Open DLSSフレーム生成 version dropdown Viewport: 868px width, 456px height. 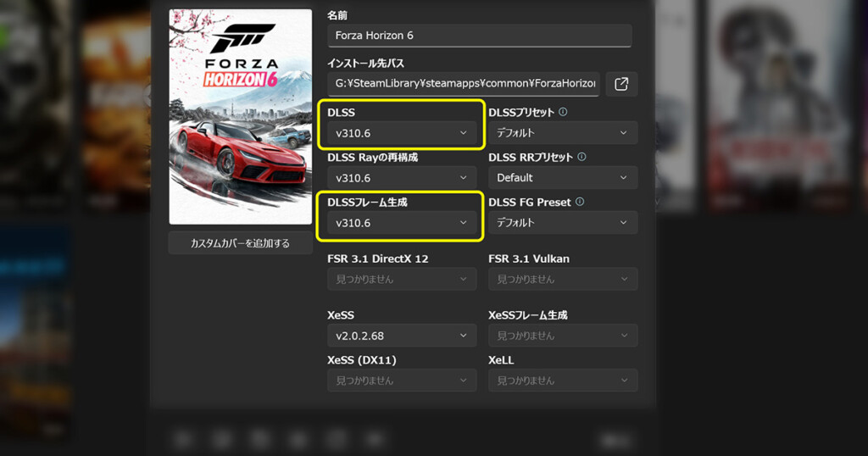point(401,222)
